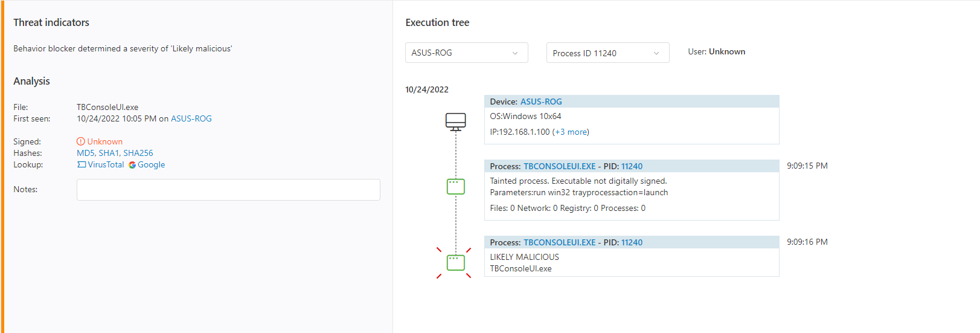
Task: Open the SHA256 hash link
Action: click(138, 153)
